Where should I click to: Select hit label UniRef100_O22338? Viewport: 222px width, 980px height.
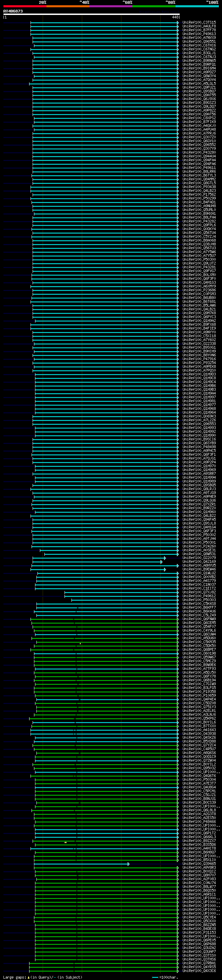pyautogui.click(x=199, y=343)
